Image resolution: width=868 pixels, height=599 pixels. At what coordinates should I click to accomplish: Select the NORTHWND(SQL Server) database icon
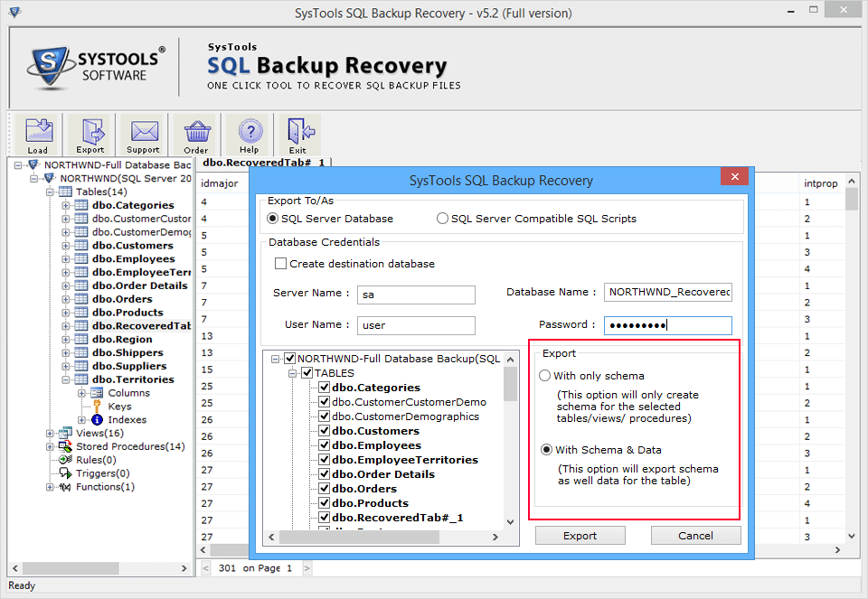[x=49, y=178]
